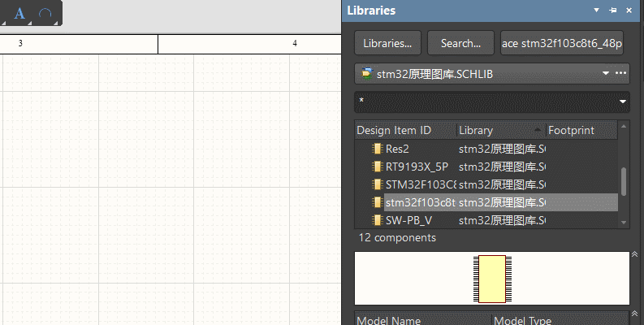
Task: Select the arc drawing tool
Action: coord(45,13)
